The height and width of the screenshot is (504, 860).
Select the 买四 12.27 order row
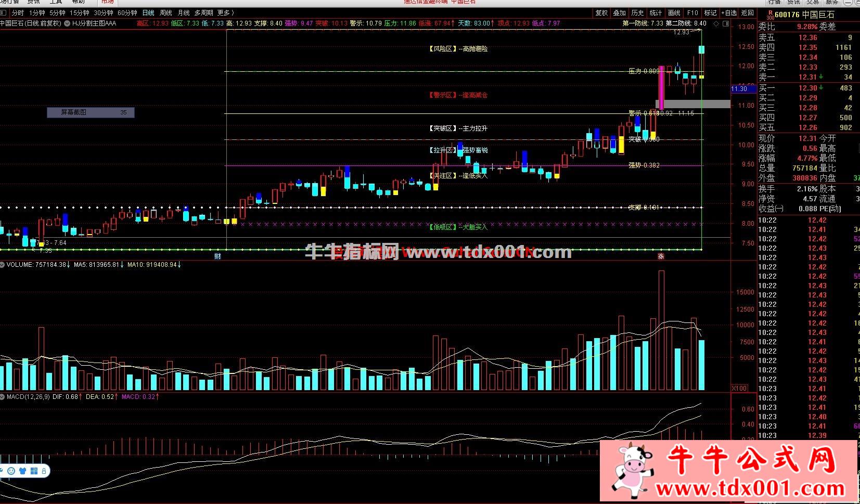point(808,118)
